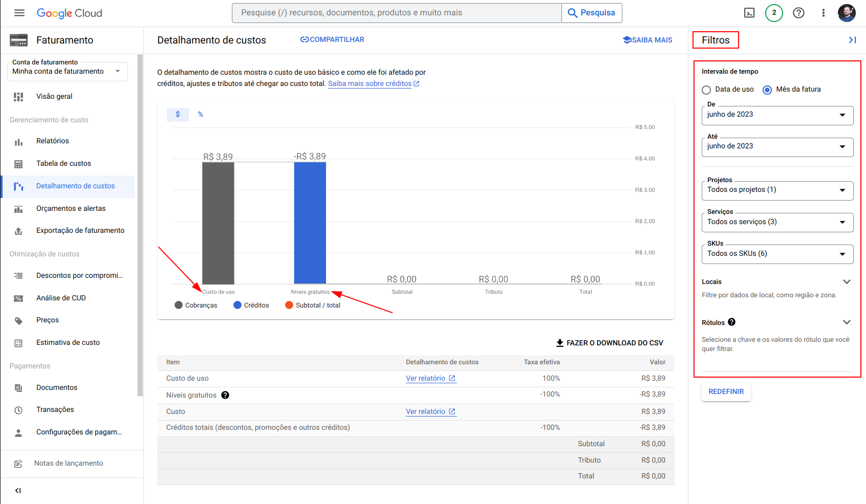This screenshot has width=866, height=504.
Task: Open the Cloud Shell terminal icon
Action: point(749,13)
